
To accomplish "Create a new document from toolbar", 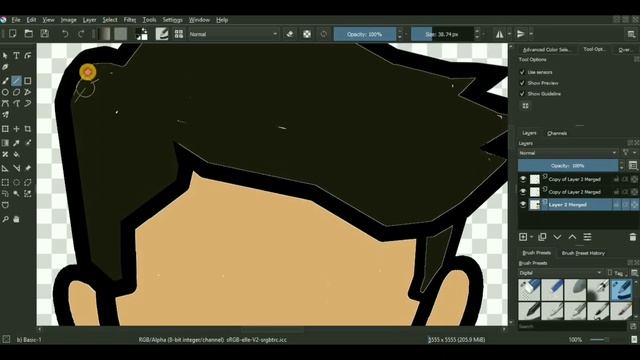I will [13, 34].
